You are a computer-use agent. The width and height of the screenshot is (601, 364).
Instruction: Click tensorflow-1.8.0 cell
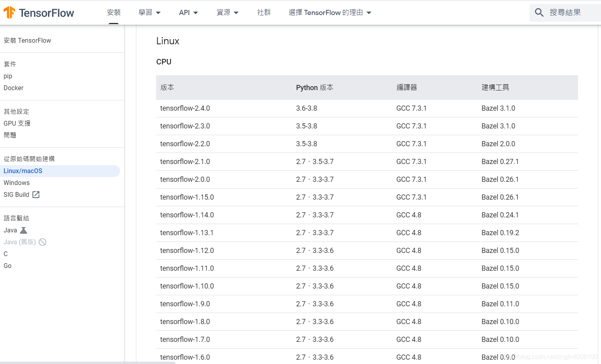[185, 322]
